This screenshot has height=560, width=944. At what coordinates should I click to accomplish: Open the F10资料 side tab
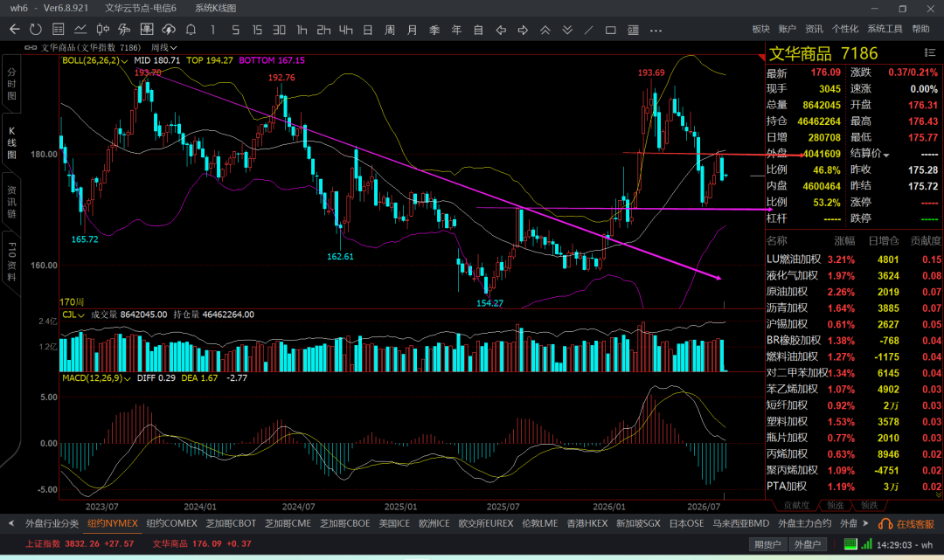[x=11, y=262]
